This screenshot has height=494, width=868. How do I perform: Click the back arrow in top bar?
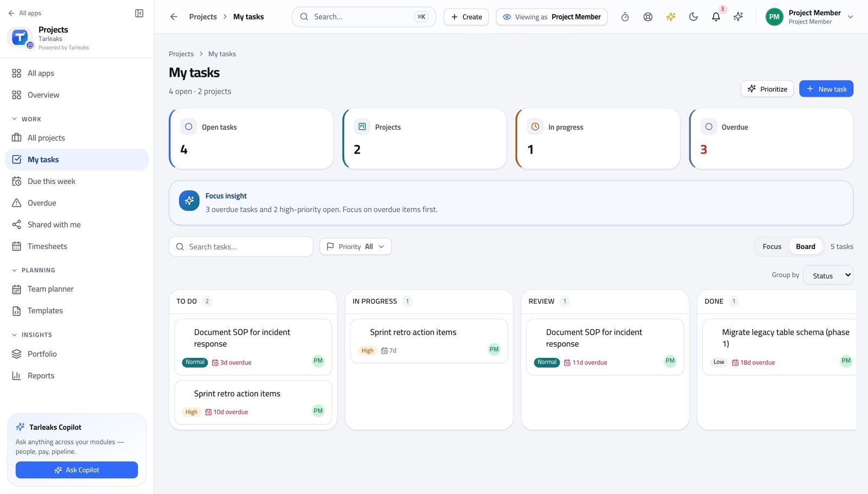click(174, 17)
